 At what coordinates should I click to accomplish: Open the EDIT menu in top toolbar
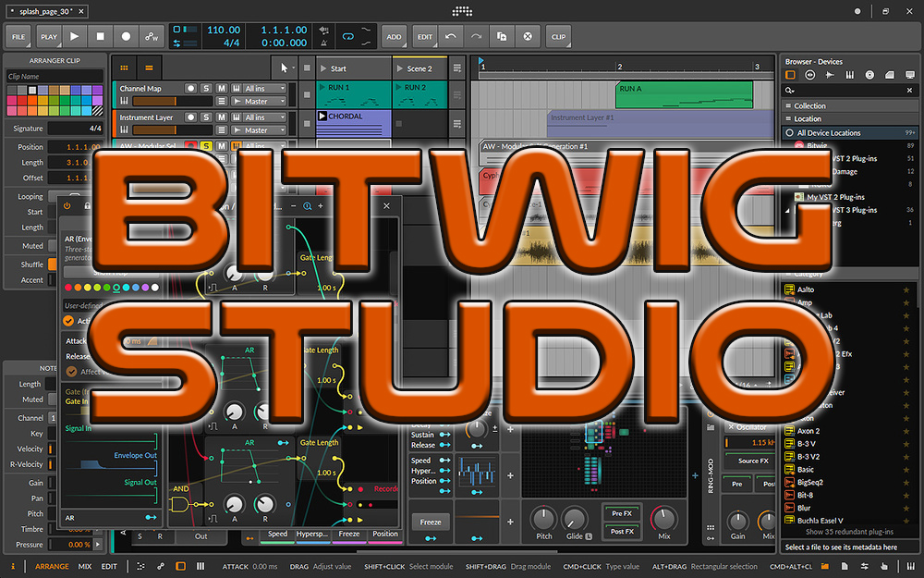[425, 37]
